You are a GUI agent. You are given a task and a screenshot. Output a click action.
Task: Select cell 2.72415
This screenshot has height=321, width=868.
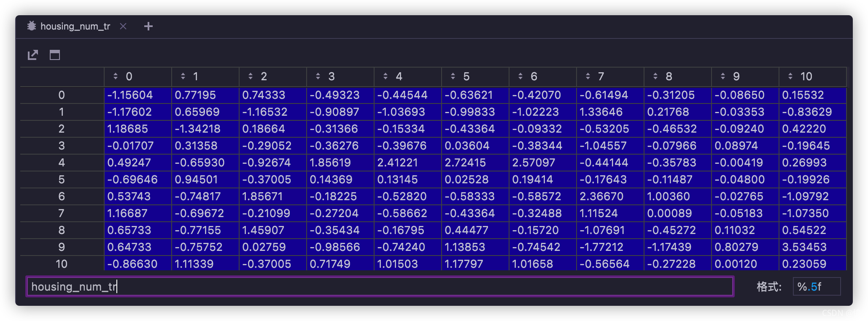pyautogui.click(x=475, y=163)
